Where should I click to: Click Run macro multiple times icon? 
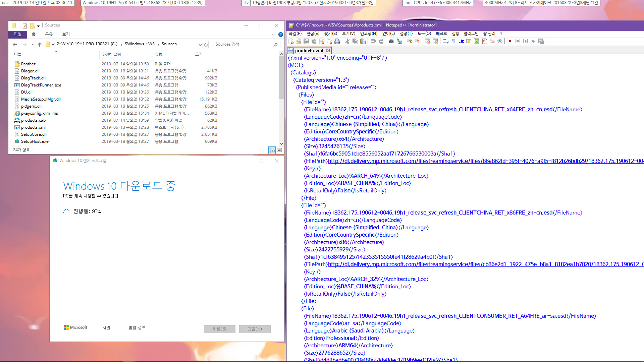[533, 41]
